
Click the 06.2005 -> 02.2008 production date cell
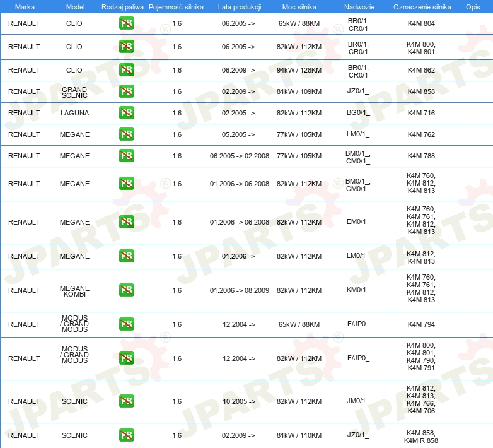240,156
